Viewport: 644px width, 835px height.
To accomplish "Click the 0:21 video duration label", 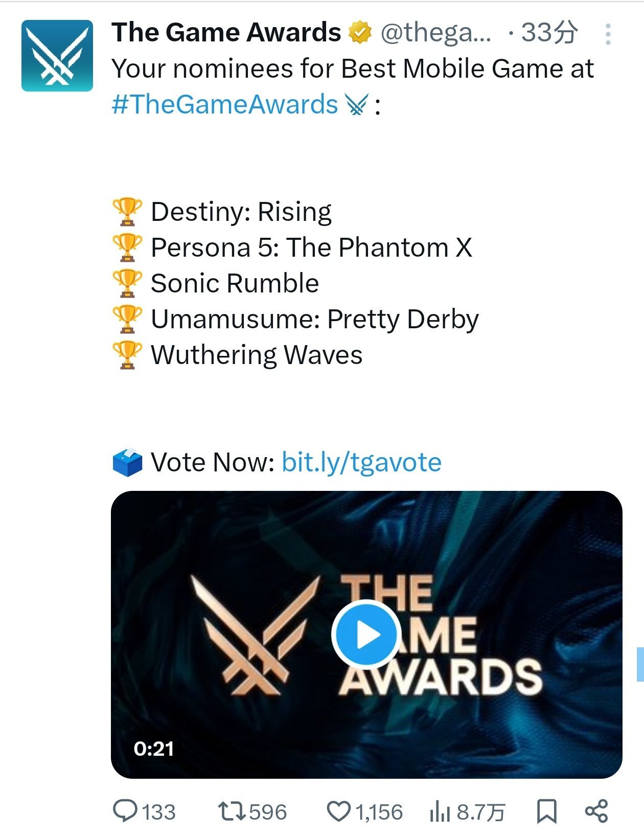I will pyautogui.click(x=154, y=749).
